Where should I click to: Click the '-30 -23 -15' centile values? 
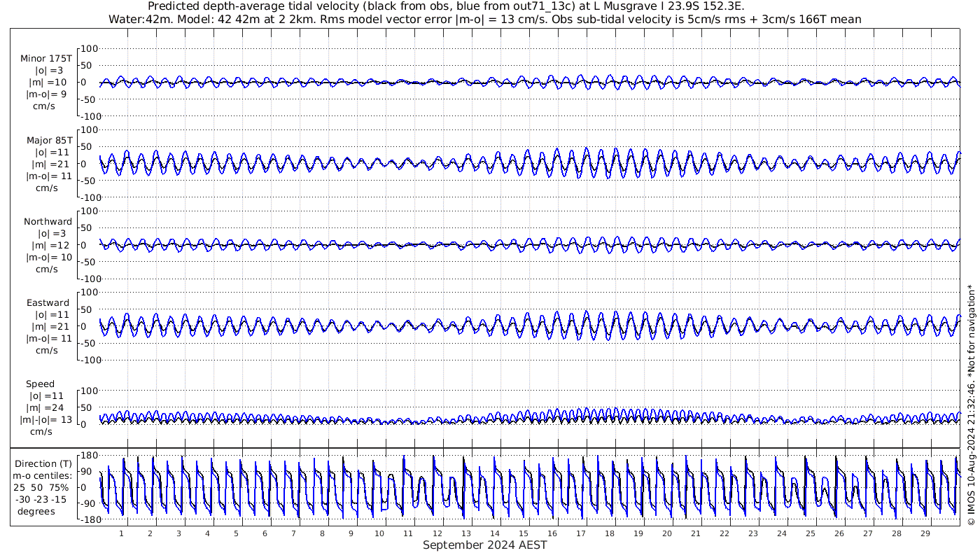point(41,500)
